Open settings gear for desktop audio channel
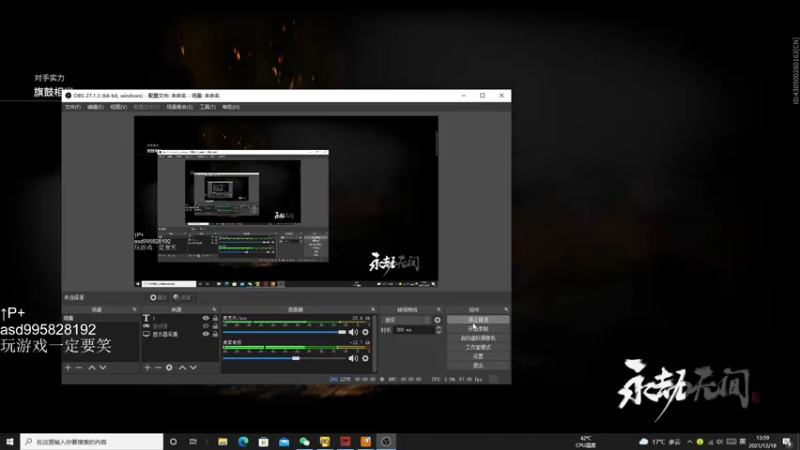The image size is (800, 450). click(365, 359)
